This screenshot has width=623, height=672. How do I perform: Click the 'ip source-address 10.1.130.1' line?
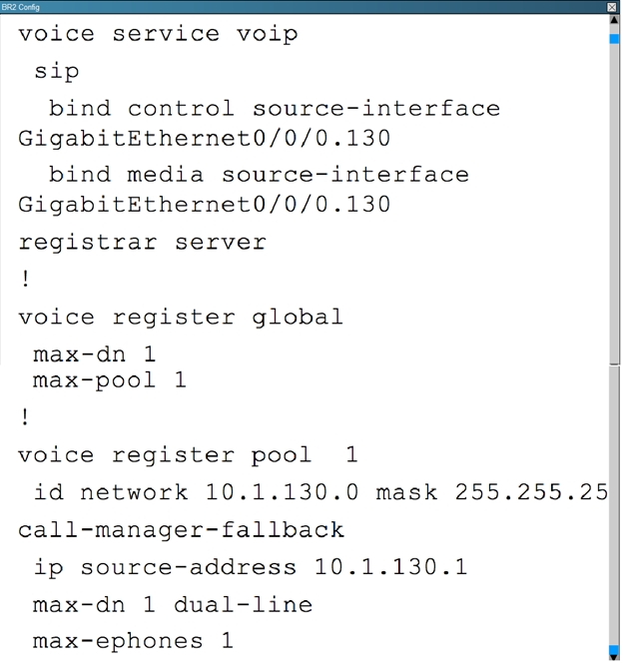point(251,568)
